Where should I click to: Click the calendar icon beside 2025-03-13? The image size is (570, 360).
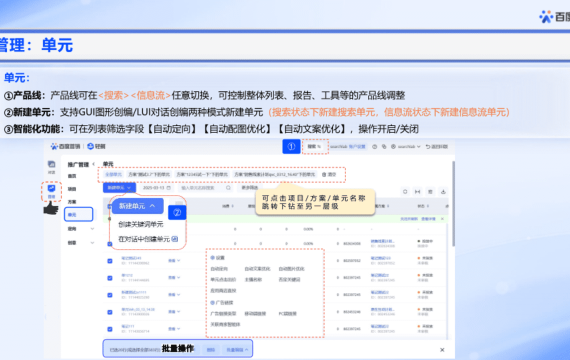tap(169, 188)
